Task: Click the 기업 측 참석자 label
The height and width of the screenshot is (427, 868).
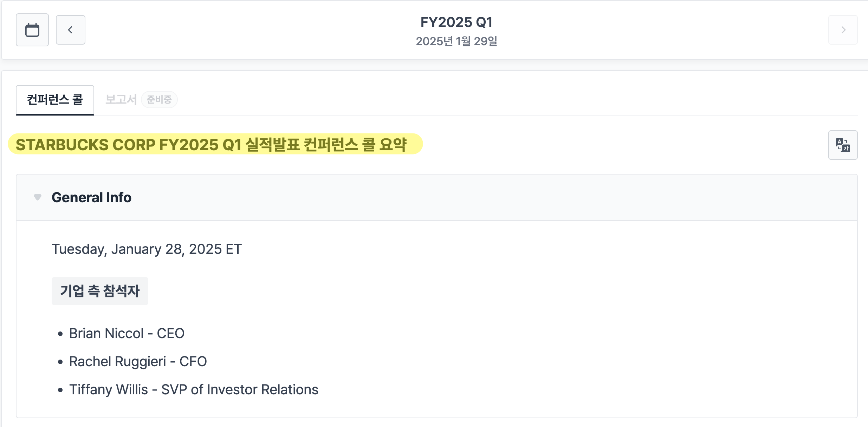Action: (100, 291)
